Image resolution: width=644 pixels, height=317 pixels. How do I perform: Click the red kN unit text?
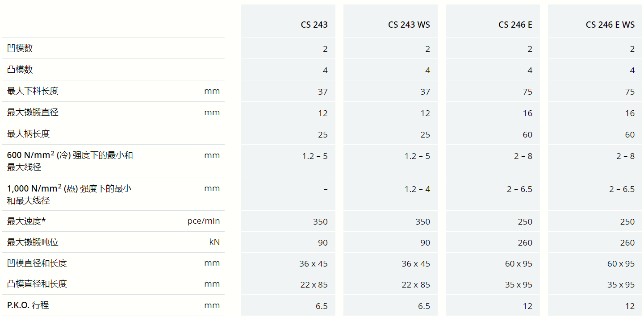point(214,242)
